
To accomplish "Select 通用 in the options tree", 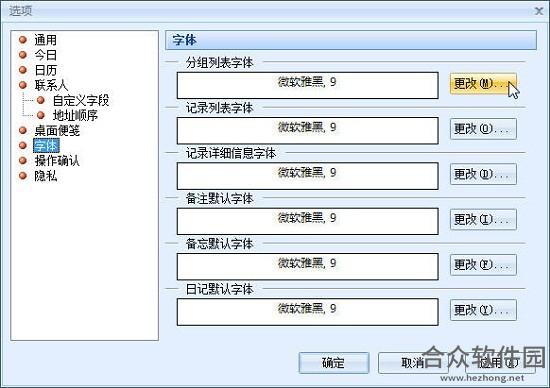I will (x=45, y=40).
